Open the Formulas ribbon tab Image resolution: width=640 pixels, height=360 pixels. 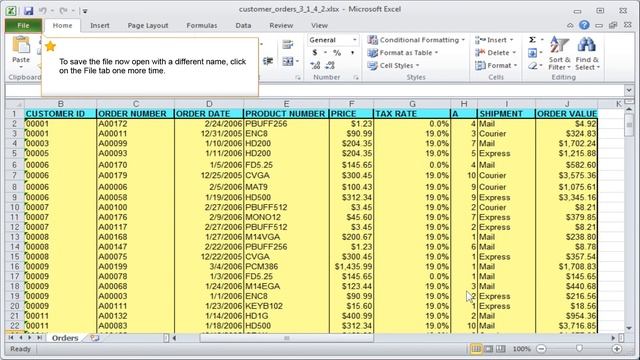click(x=202, y=25)
